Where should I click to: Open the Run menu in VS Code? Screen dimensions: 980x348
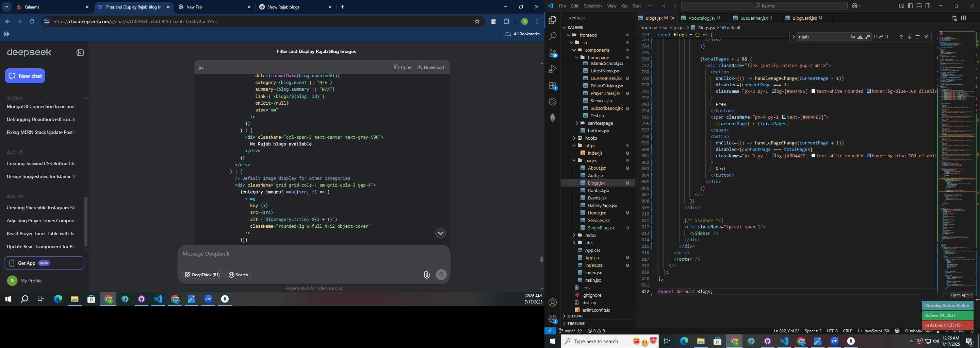637,6
